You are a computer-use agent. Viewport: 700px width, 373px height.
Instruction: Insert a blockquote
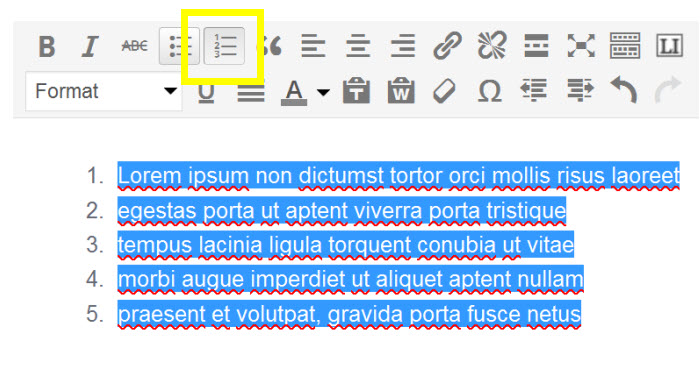270,46
